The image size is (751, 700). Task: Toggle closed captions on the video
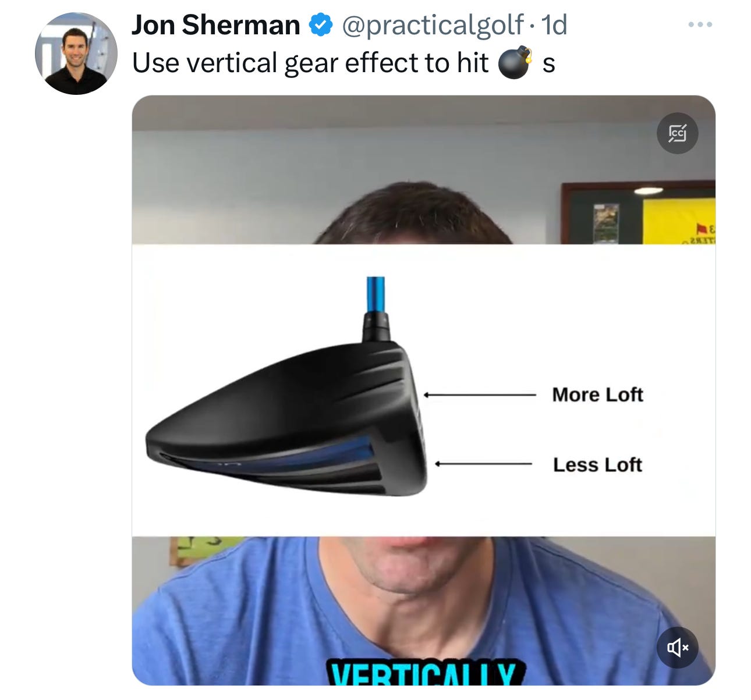[677, 133]
